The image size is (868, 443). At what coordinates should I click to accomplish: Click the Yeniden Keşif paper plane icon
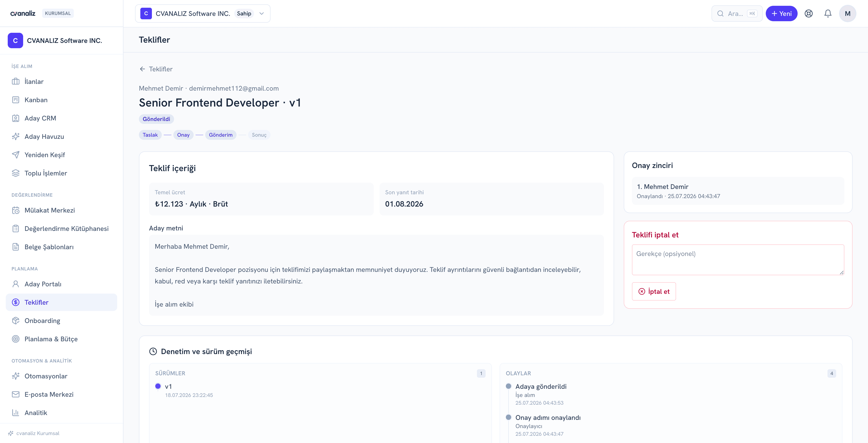coord(15,155)
